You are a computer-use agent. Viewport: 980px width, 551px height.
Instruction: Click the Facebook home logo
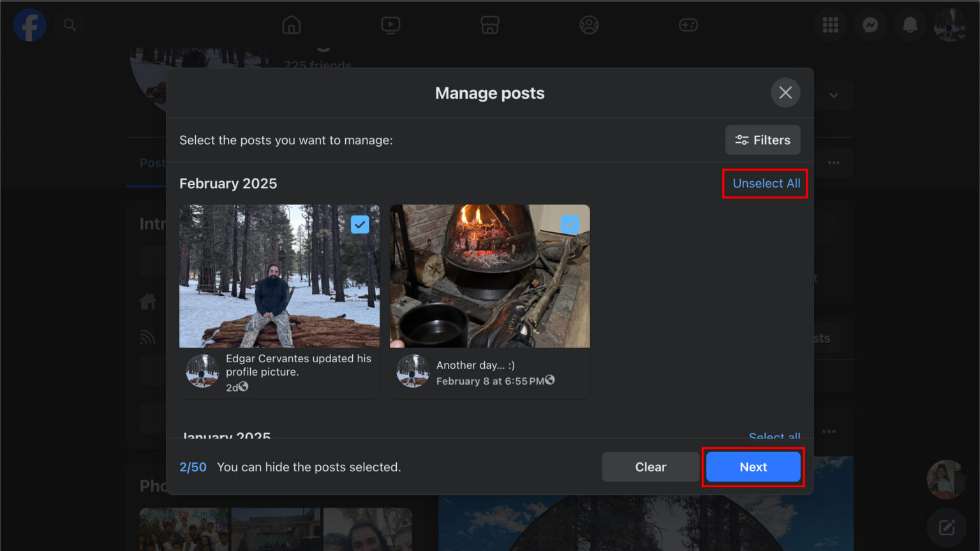[x=29, y=25]
